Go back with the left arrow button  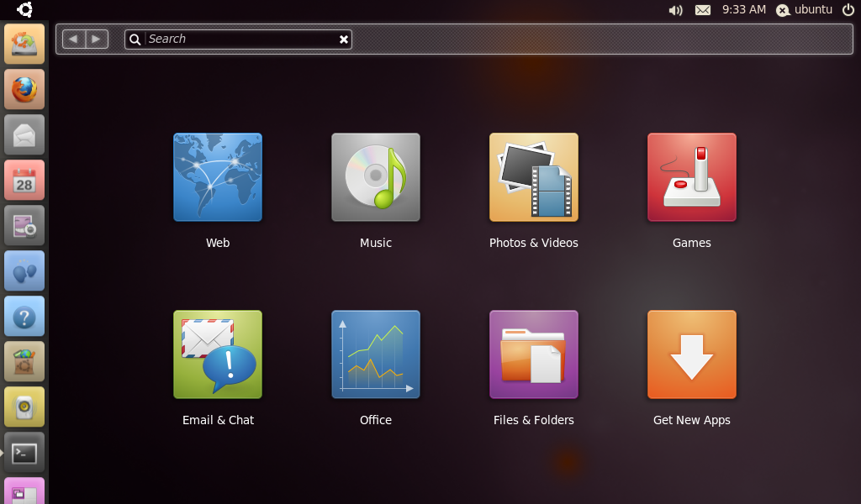coord(74,39)
